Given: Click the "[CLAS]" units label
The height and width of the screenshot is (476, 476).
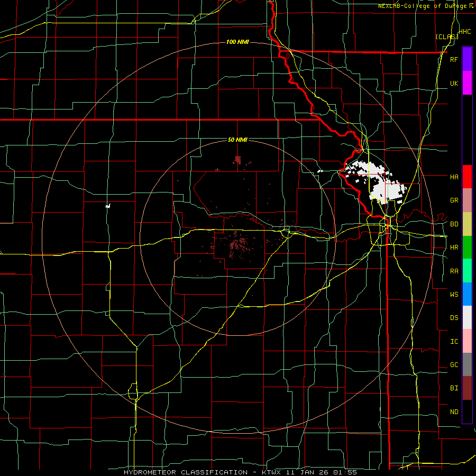Looking at the screenshot, I should (447, 36).
